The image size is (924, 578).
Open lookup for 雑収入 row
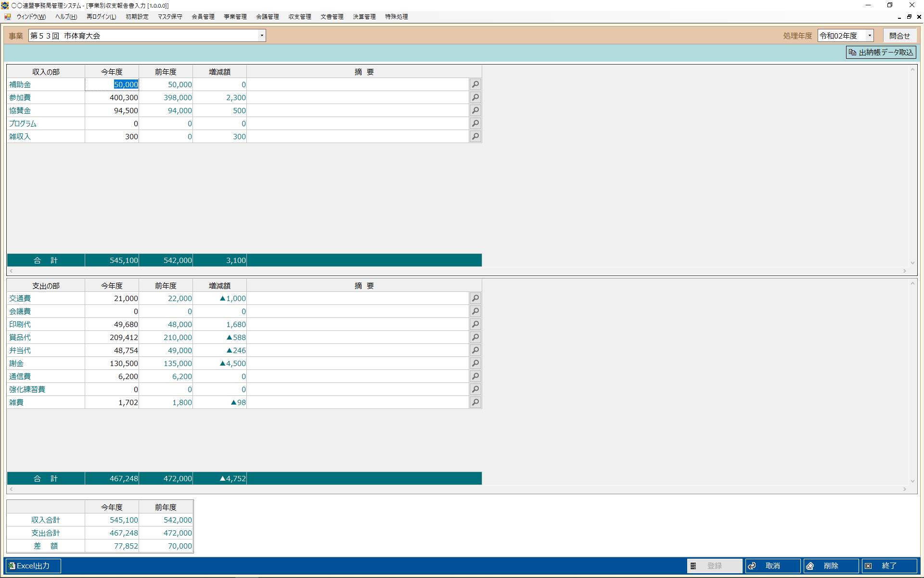(x=475, y=136)
